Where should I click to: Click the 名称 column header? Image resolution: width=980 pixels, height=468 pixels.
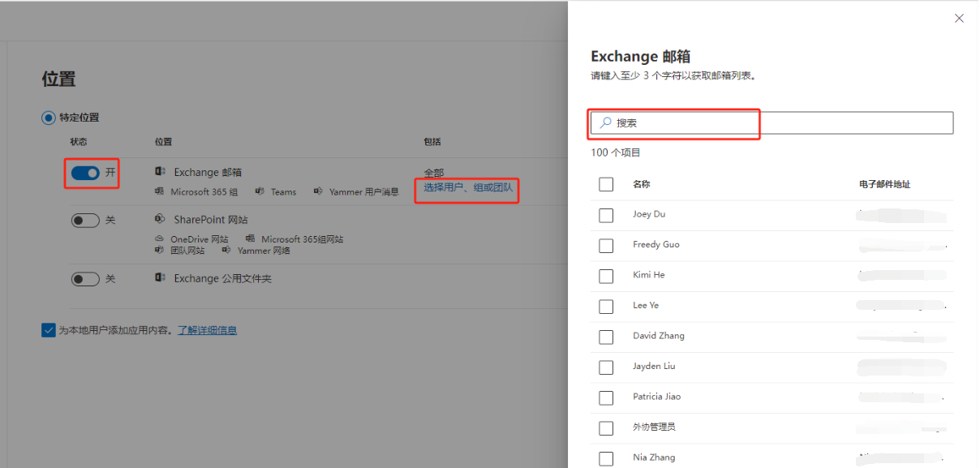pos(641,184)
